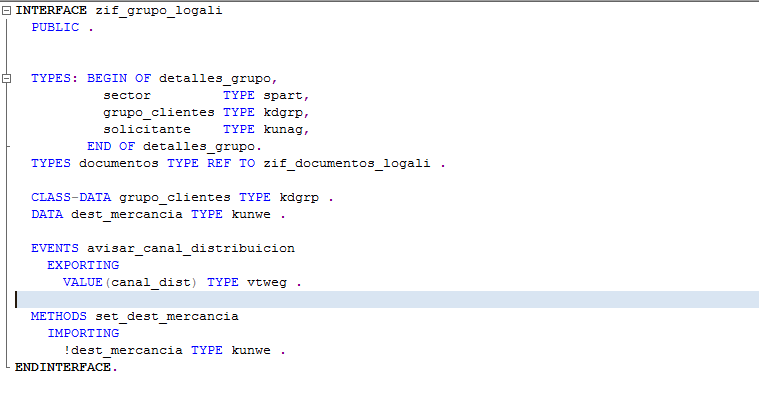Click grupo_clientes inside the structure definition
759x397 pixels.
coord(159,112)
